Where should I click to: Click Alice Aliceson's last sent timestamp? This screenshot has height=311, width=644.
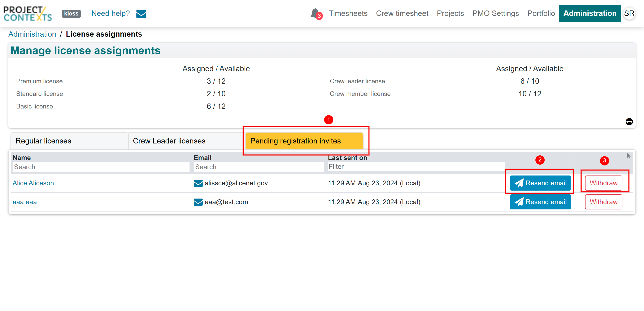coord(374,183)
